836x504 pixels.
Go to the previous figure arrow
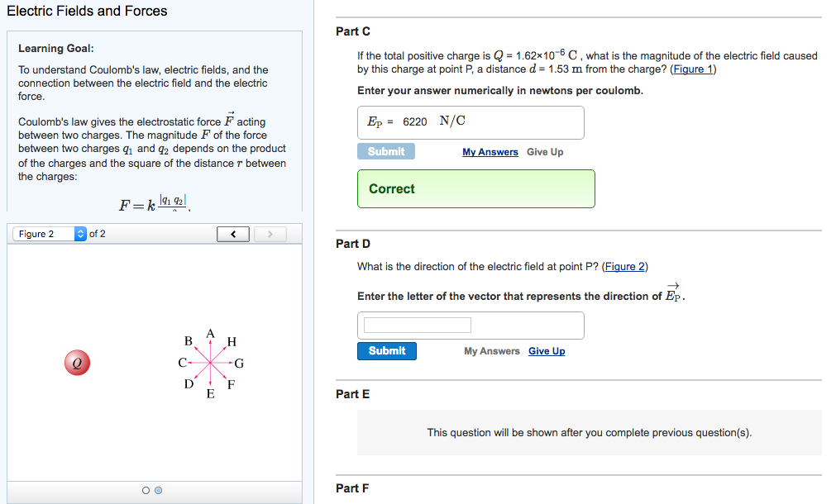234,235
